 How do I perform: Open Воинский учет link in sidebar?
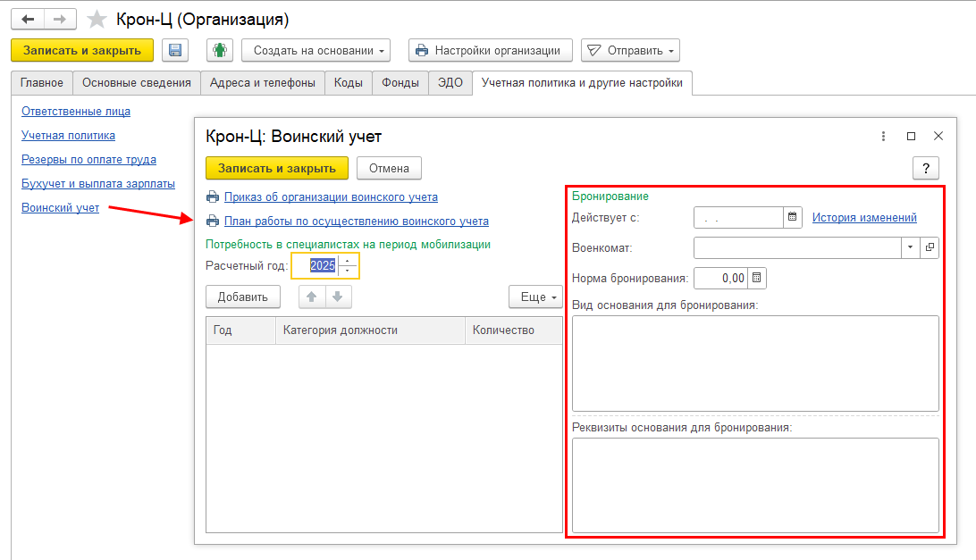click(x=60, y=208)
